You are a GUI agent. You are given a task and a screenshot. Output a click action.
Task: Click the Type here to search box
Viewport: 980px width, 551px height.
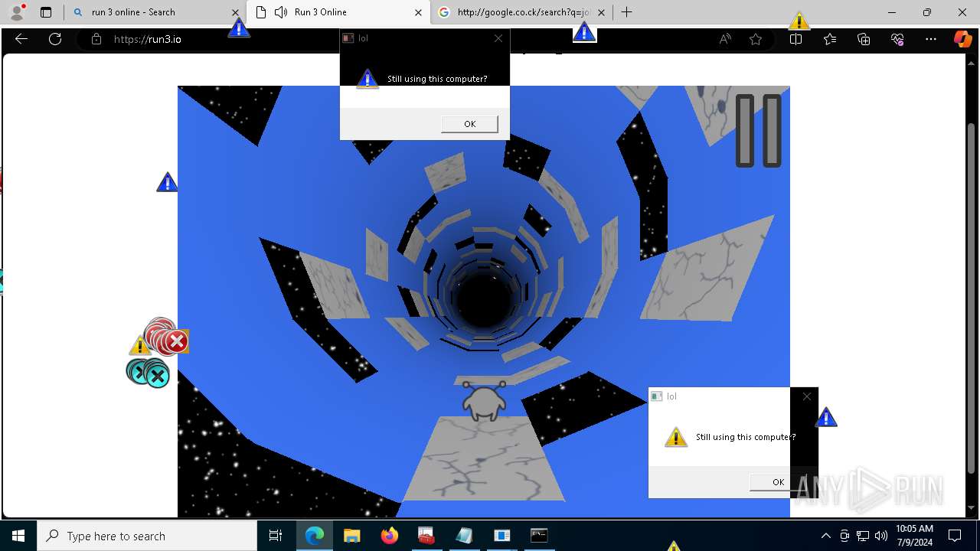pos(147,536)
